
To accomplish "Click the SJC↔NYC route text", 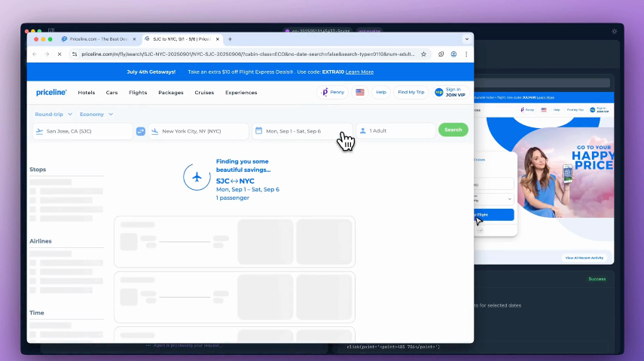I will (x=235, y=181).
